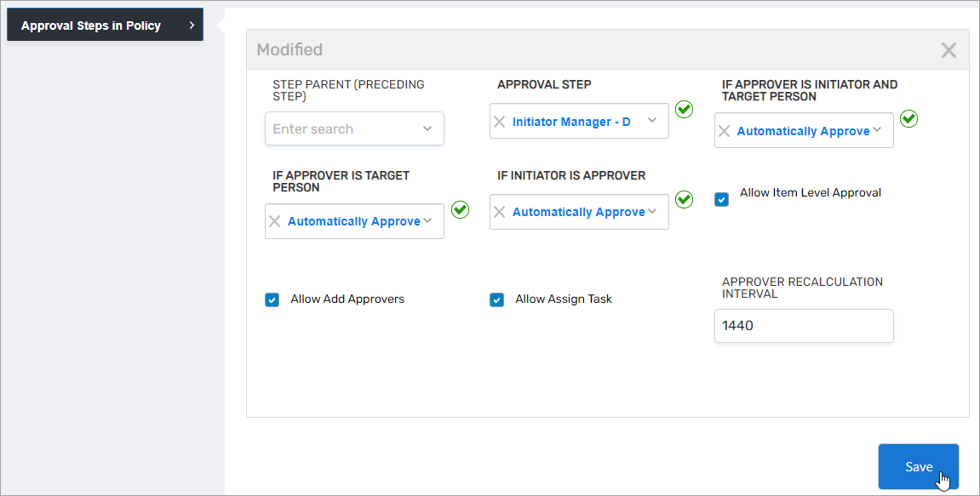The image size is (980, 496).
Task: Open the Approval Step dropdown chevron
Action: (x=652, y=121)
